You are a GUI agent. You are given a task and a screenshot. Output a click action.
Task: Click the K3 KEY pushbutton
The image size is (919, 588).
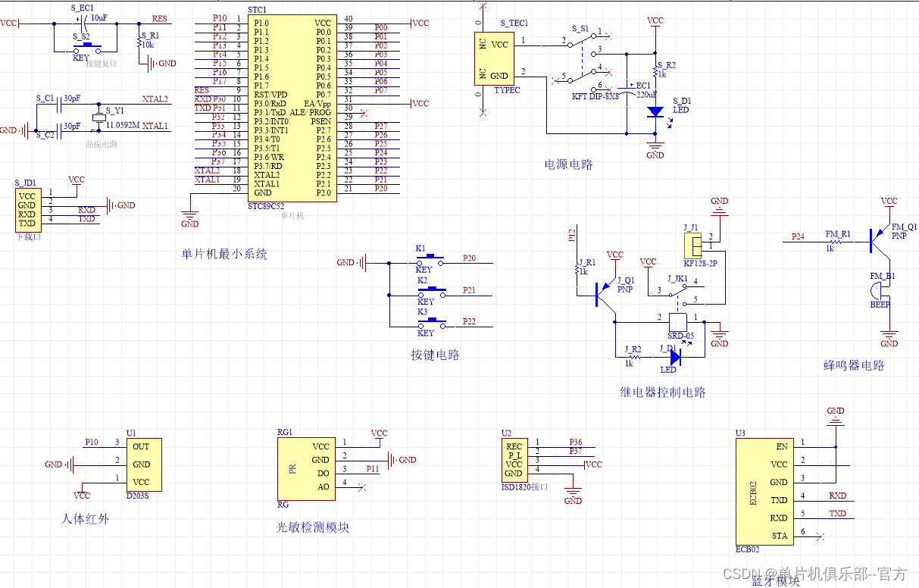click(430, 321)
